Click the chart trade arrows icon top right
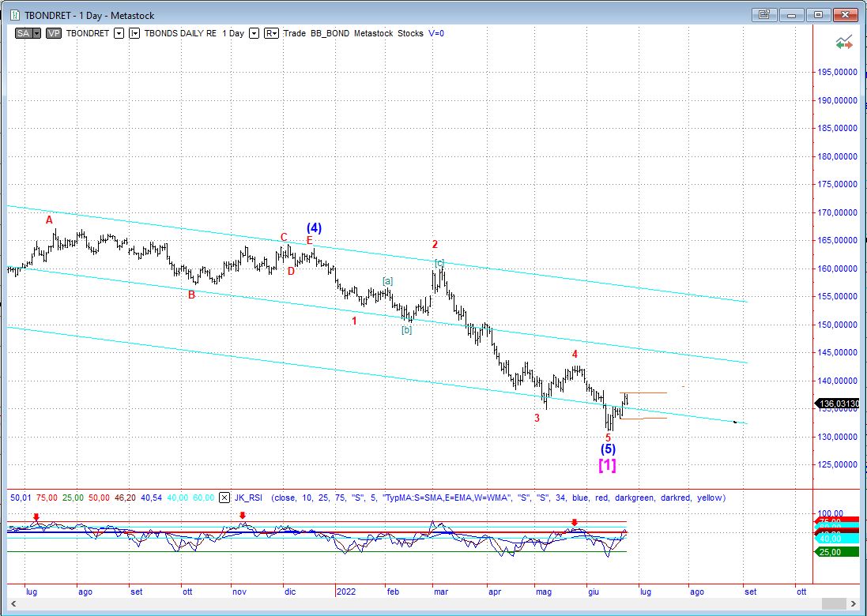 [844, 43]
